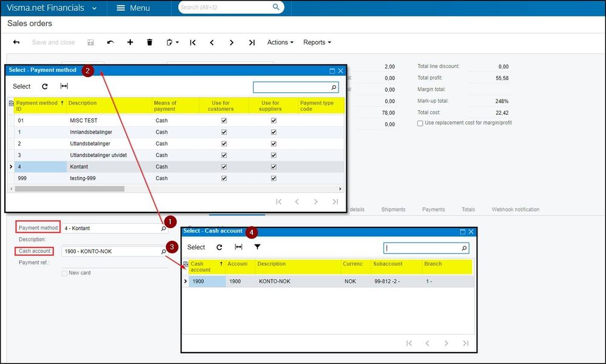Click the back arrow icon in Sales orders toolbar
606x364 pixels.
coord(16,42)
